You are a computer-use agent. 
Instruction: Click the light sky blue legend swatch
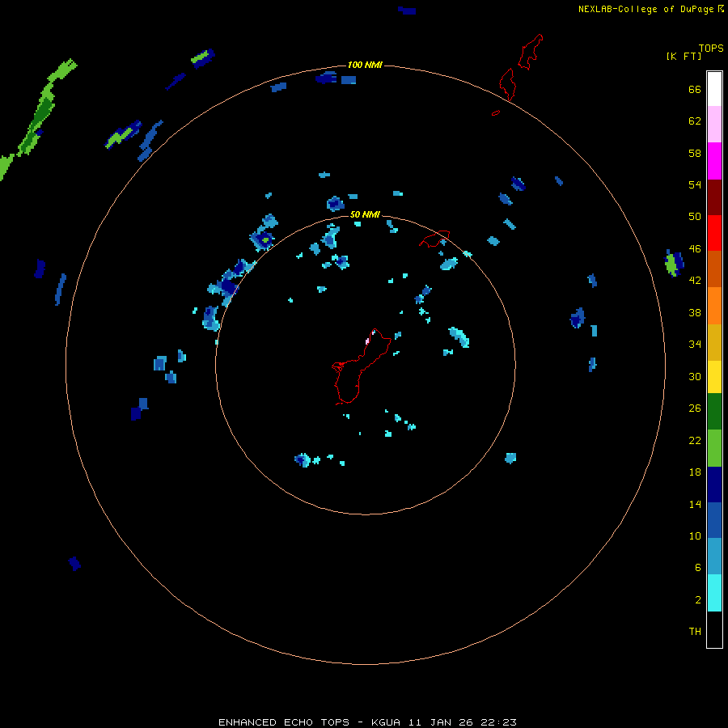point(714,557)
